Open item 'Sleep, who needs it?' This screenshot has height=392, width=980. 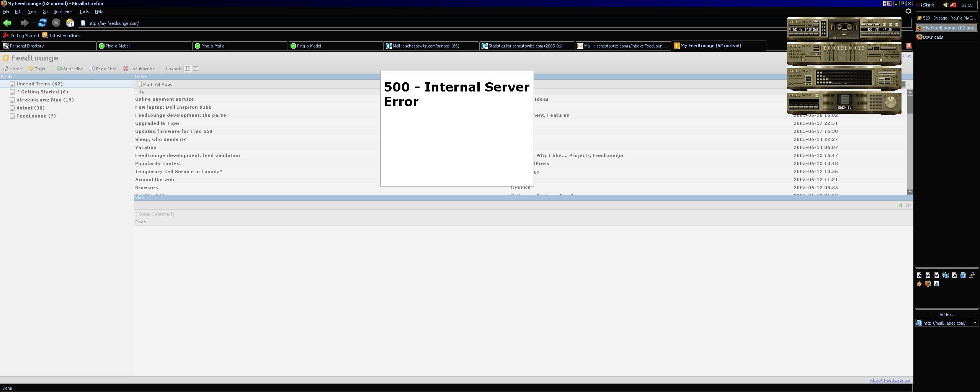[x=160, y=139]
